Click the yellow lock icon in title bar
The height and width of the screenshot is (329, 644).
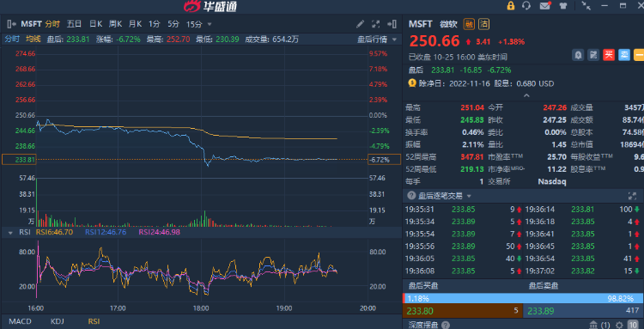[x=511, y=6]
